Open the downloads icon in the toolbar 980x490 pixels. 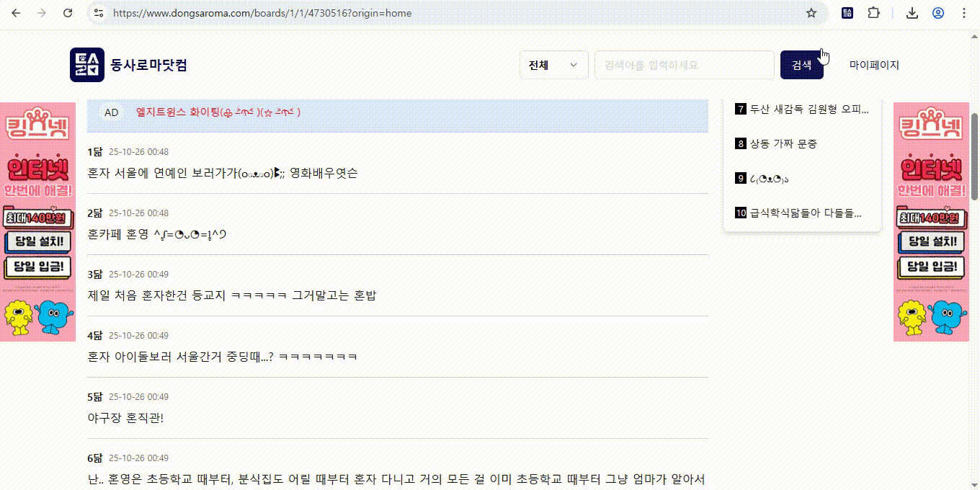point(912,13)
